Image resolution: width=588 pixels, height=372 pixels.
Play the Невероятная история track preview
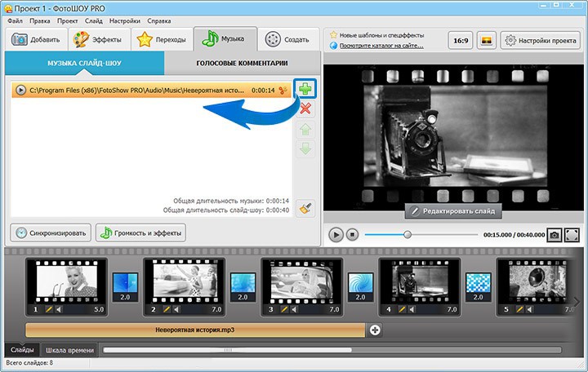(x=20, y=91)
